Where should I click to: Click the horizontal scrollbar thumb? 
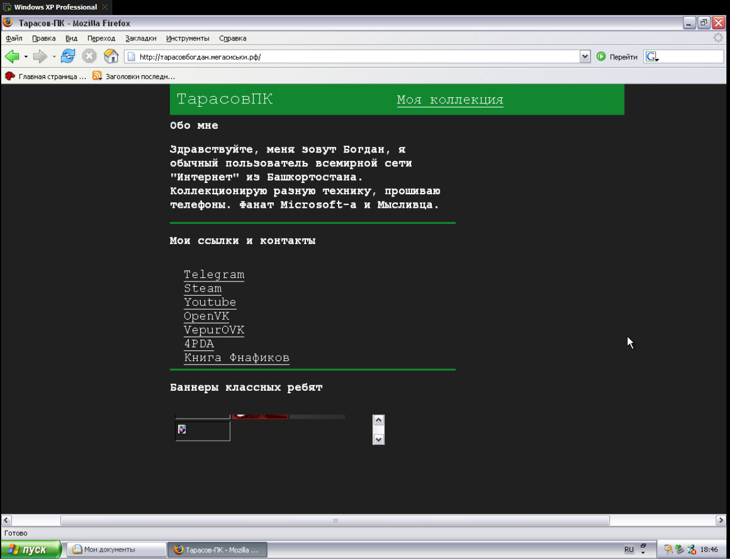coord(335,520)
